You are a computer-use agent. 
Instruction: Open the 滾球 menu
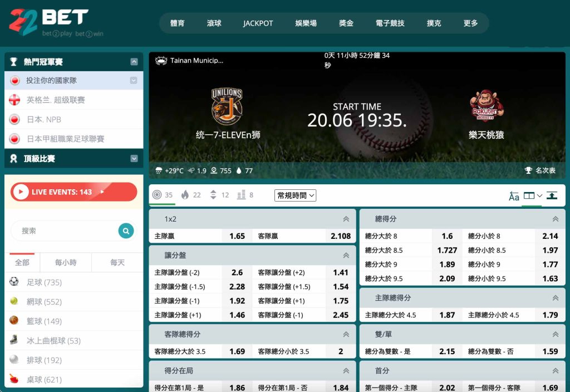click(214, 23)
